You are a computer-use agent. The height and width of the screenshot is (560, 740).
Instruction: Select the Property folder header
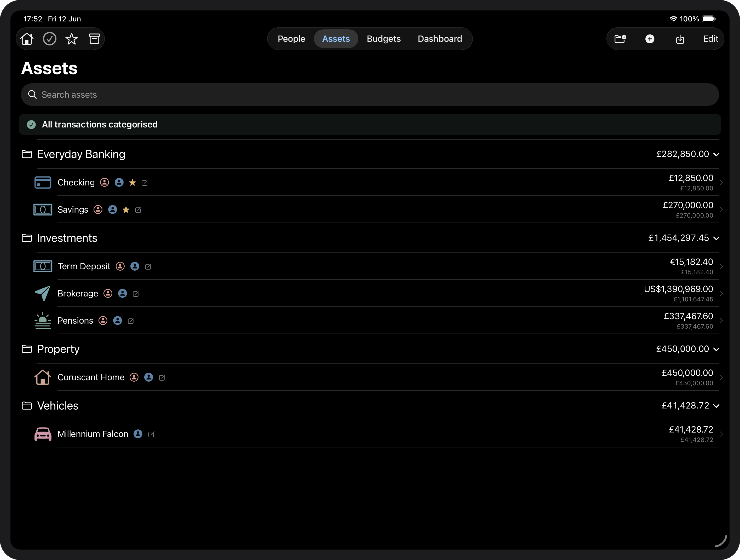370,349
